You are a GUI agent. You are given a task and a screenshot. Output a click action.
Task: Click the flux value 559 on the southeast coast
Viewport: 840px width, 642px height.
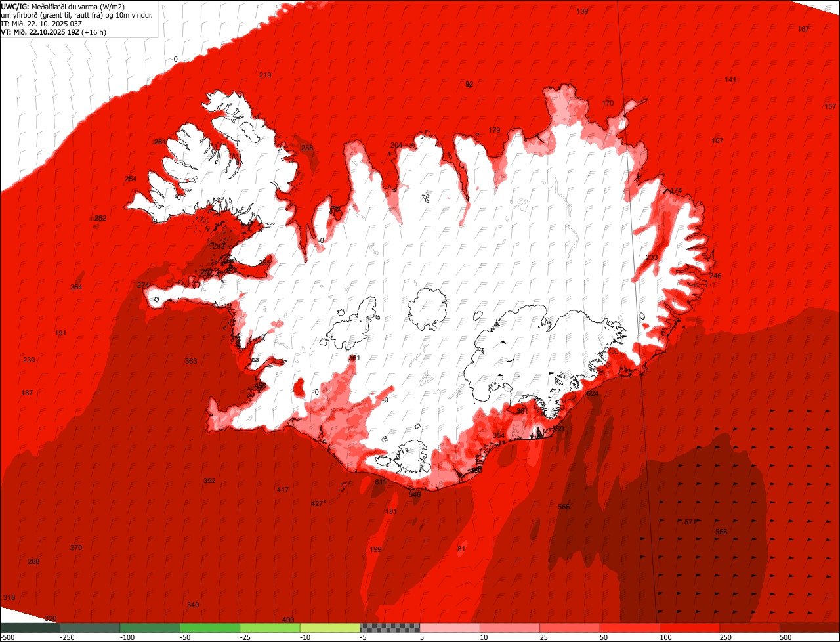point(558,429)
